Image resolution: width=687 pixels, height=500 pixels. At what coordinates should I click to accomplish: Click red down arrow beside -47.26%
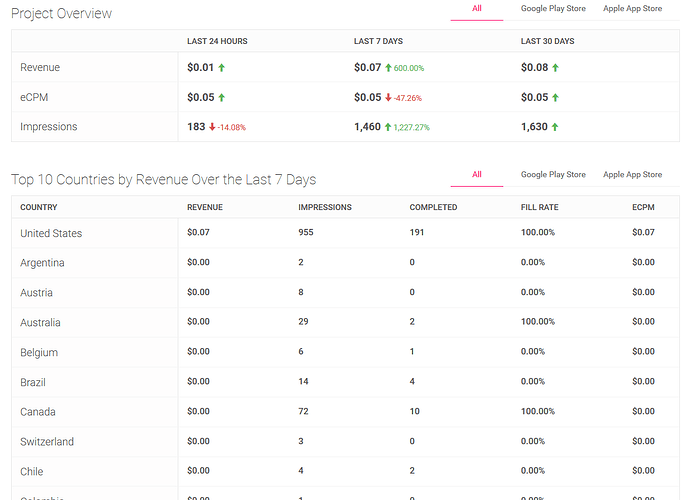(389, 97)
